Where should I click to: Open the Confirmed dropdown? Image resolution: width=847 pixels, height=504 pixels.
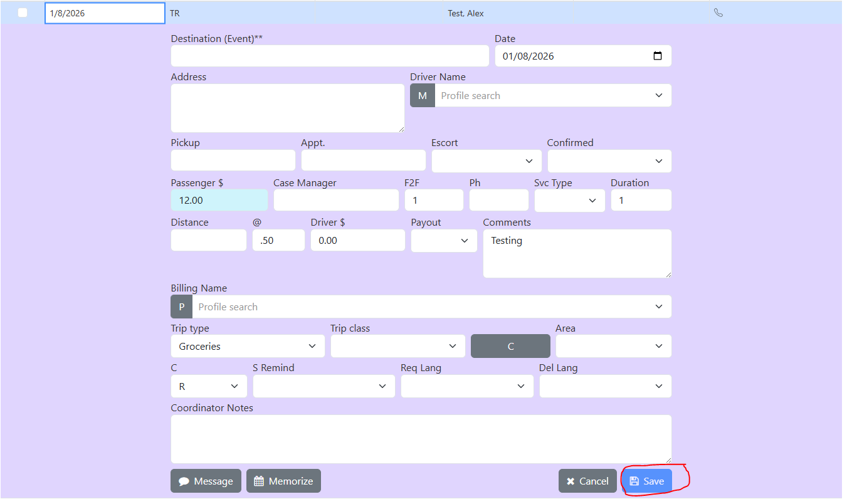coord(609,161)
